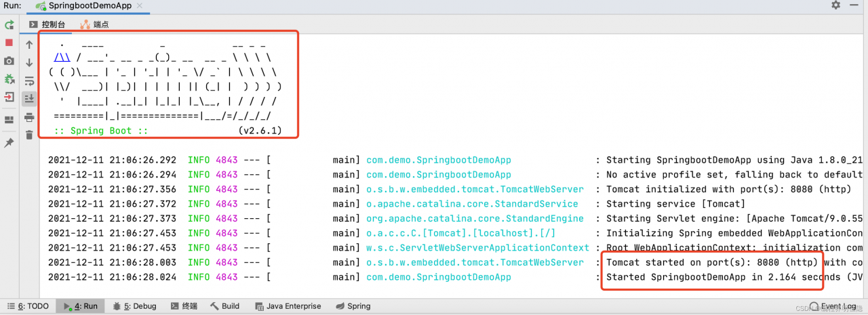Open the restore layout icon

(9, 120)
